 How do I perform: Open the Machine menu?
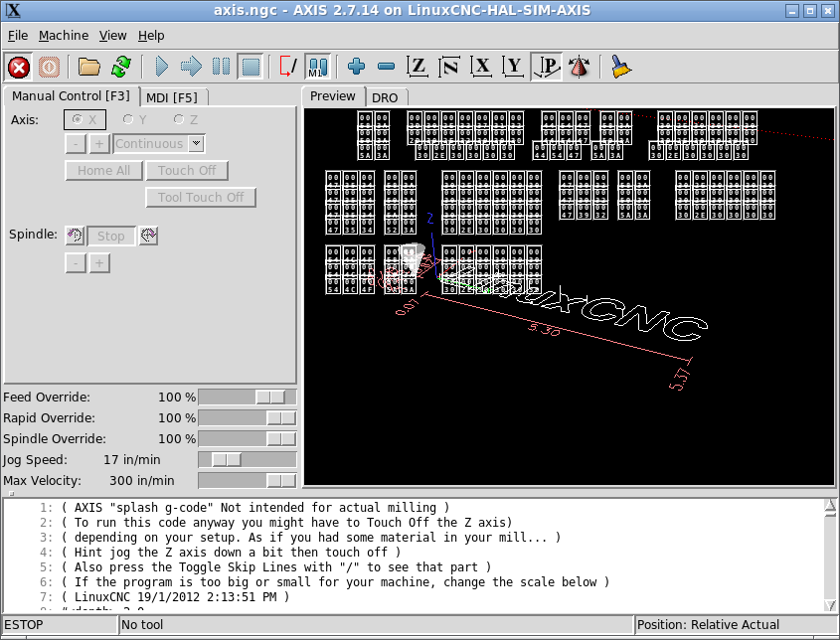click(64, 36)
